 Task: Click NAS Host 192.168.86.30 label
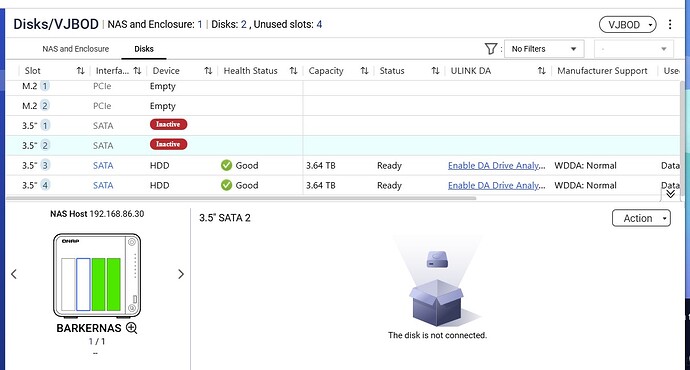(x=97, y=214)
